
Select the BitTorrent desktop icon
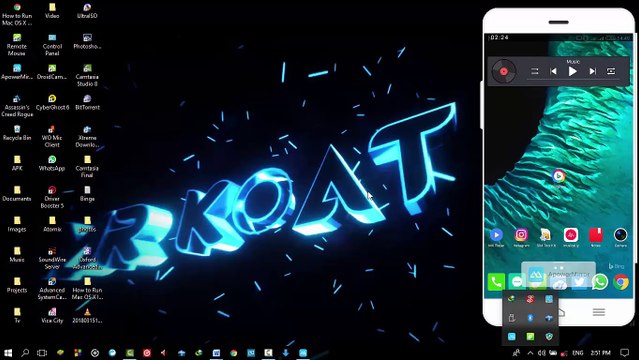87,102
